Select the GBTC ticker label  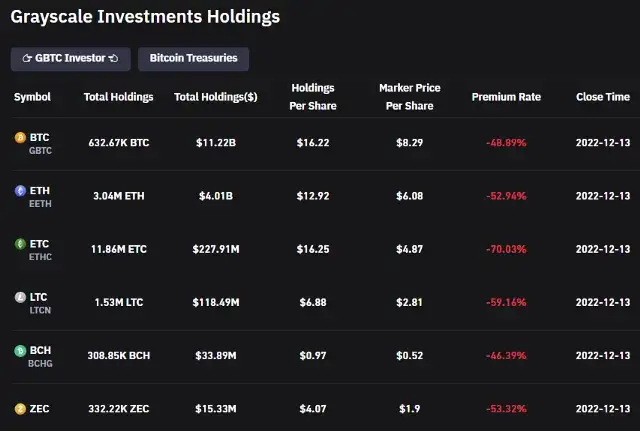[40, 151]
